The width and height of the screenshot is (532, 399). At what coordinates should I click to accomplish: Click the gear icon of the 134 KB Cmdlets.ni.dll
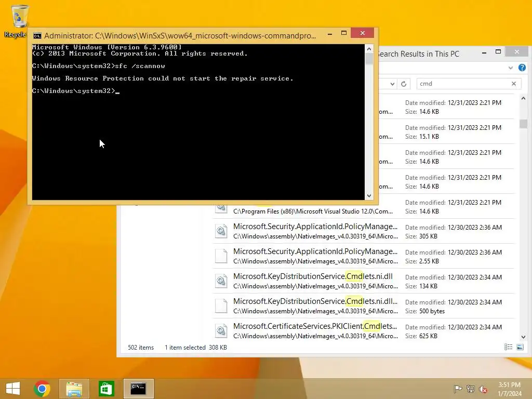[221, 281]
